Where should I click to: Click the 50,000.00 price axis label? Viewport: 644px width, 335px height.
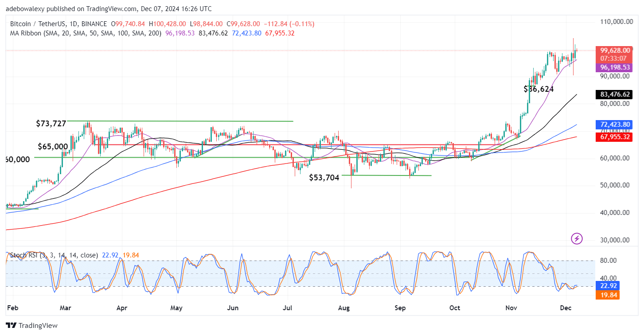(x=614, y=185)
